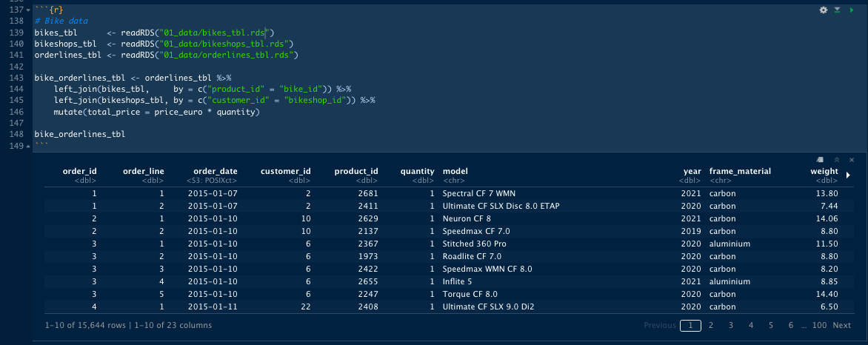
Task: Click year column header
Action: (x=692, y=172)
